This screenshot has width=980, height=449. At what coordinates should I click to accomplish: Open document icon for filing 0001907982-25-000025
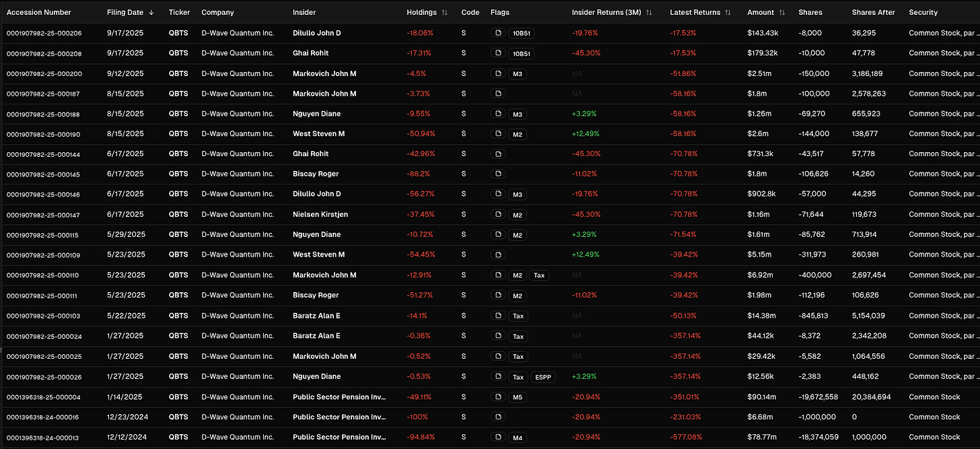[x=498, y=356]
